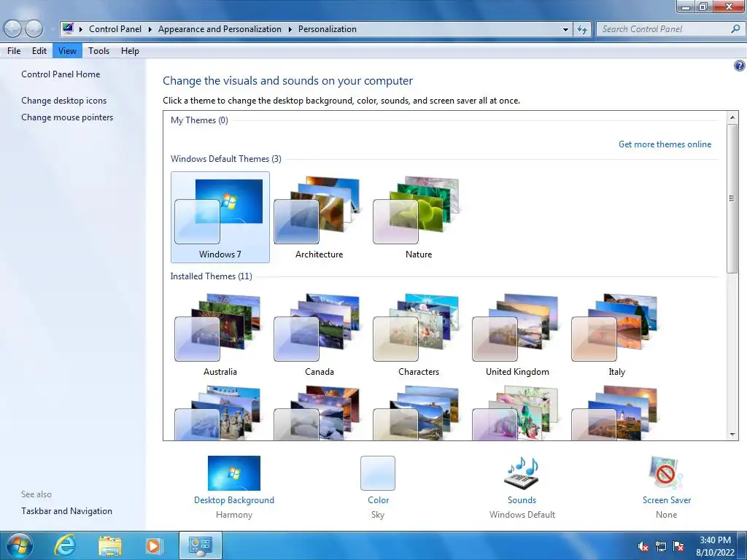This screenshot has width=747, height=560.
Task: Open the Screen Saver icon
Action: (x=666, y=472)
